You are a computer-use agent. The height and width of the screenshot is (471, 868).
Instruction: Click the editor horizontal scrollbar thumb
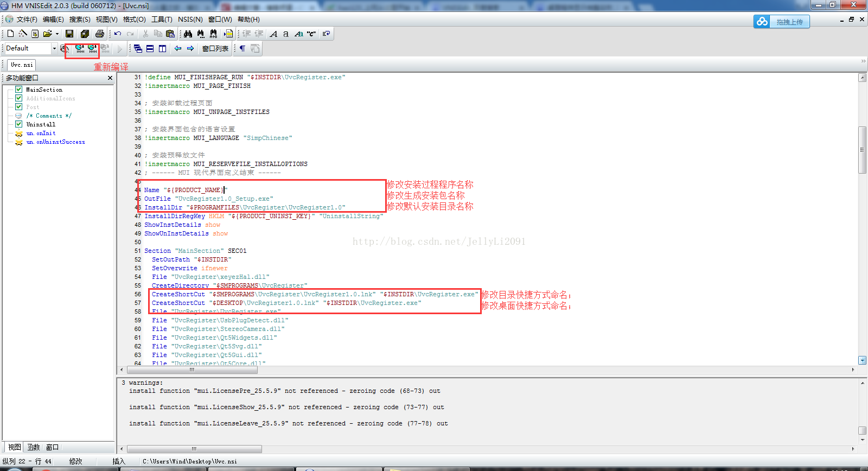click(x=192, y=370)
